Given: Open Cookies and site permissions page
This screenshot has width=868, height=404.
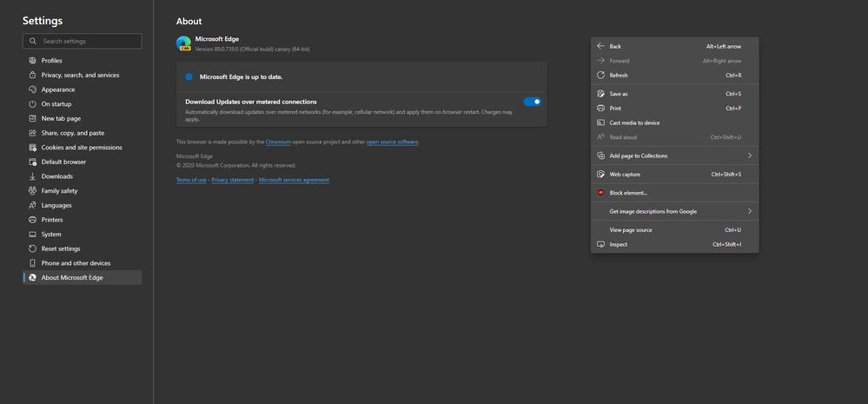Looking at the screenshot, I should point(83,147).
